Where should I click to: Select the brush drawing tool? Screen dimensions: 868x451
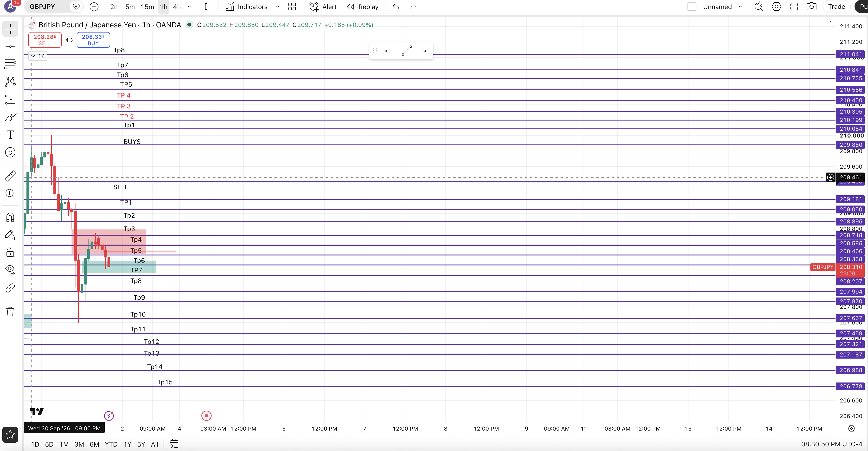coord(10,117)
